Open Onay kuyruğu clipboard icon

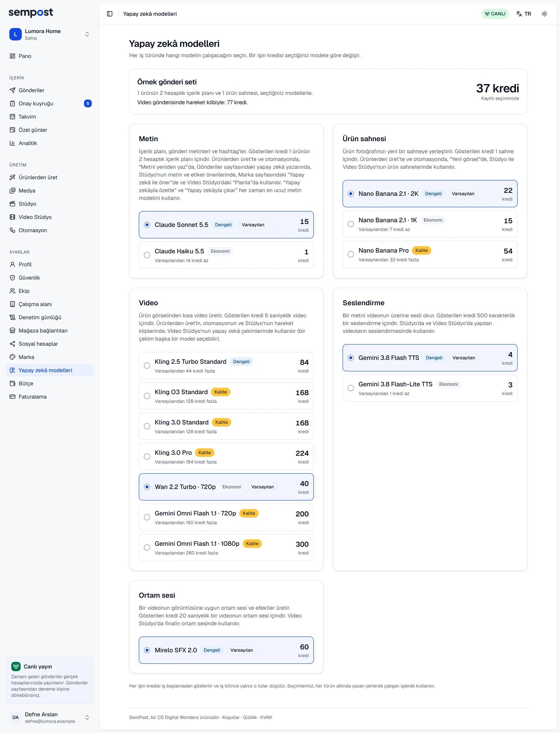(13, 104)
